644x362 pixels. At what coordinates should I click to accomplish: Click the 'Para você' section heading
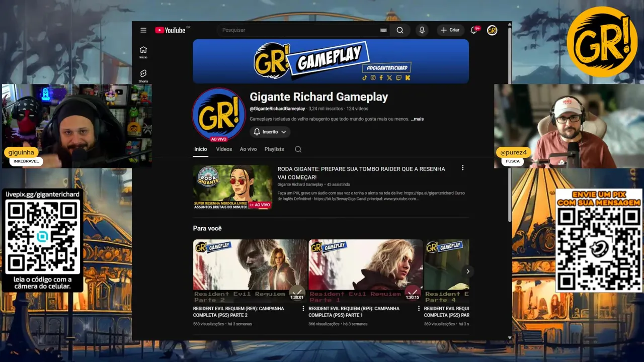(207, 228)
